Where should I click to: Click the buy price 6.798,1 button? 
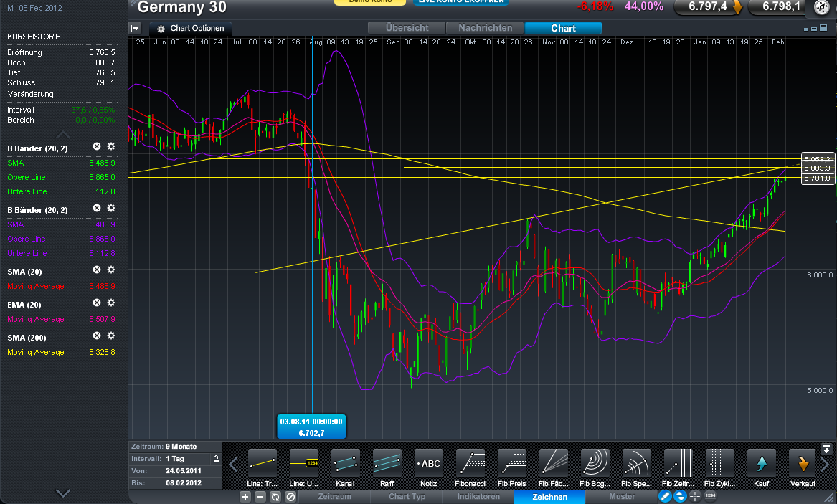click(x=779, y=6)
